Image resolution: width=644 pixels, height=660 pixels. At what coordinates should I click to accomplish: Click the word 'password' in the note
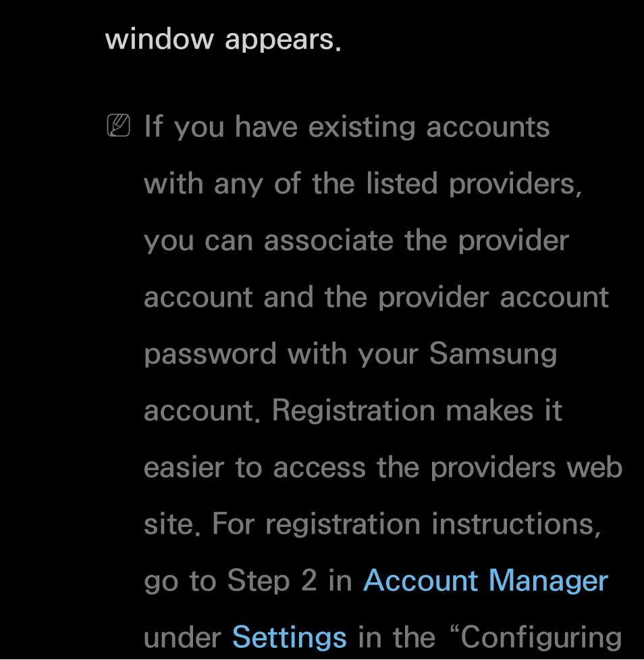[210, 355]
